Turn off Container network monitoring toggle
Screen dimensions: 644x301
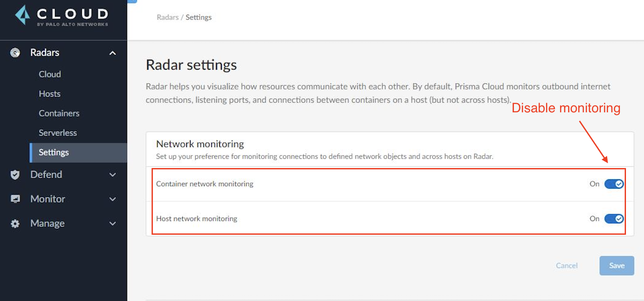pos(614,184)
